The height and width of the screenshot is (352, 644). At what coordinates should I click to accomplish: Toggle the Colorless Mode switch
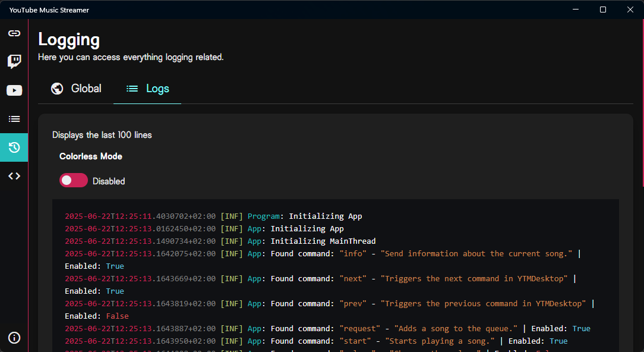click(74, 181)
